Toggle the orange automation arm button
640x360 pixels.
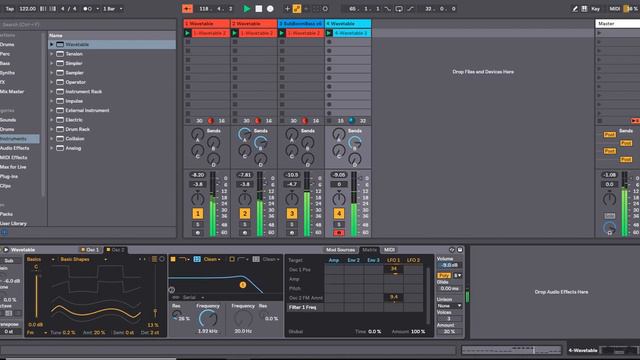point(297,9)
